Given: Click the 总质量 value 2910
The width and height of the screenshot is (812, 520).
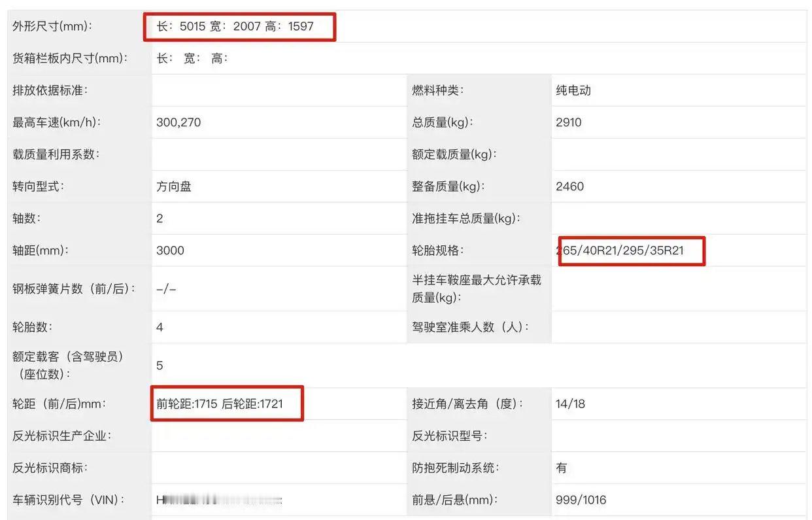Looking at the screenshot, I should 567,122.
